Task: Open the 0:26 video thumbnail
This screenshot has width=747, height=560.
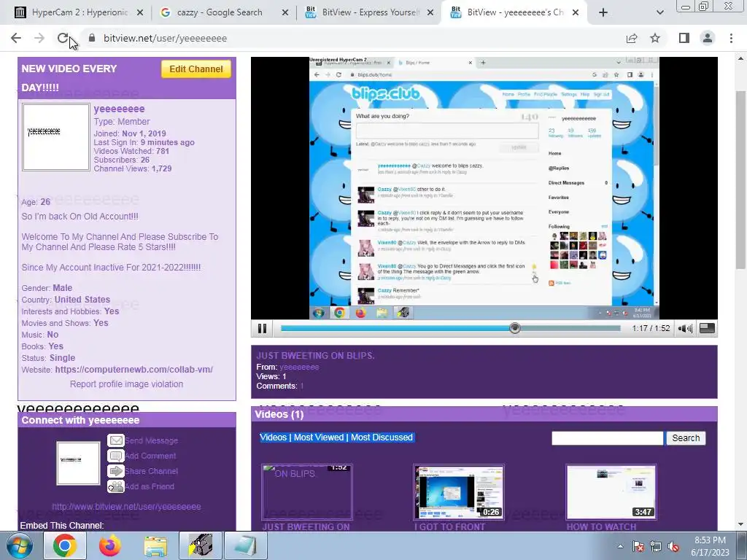Action: point(459,492)
